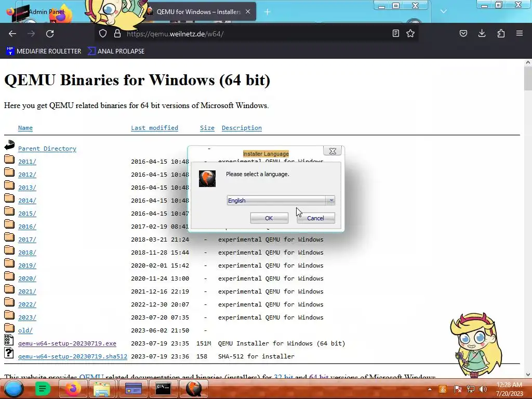Image resolution: width=532 pixels, height=399 pixels.
Task: Open a new browser tab
Action: coord(268,12)
